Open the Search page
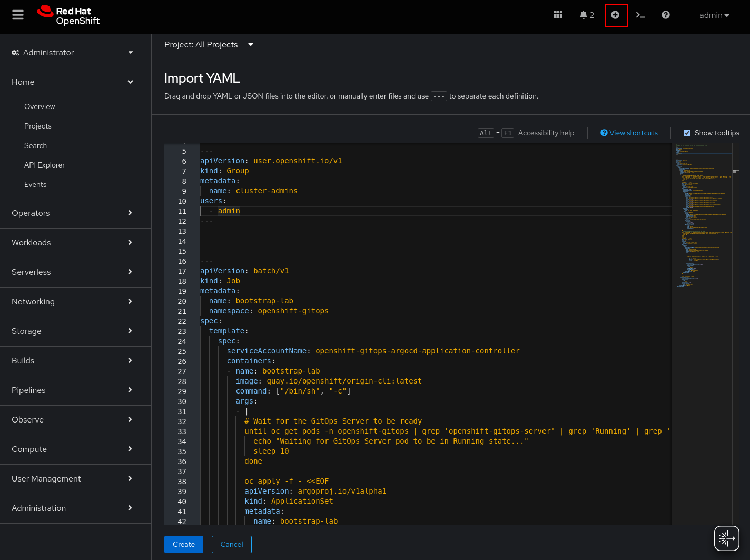Viewport: 750px width, 560px height. coord(35,145)
